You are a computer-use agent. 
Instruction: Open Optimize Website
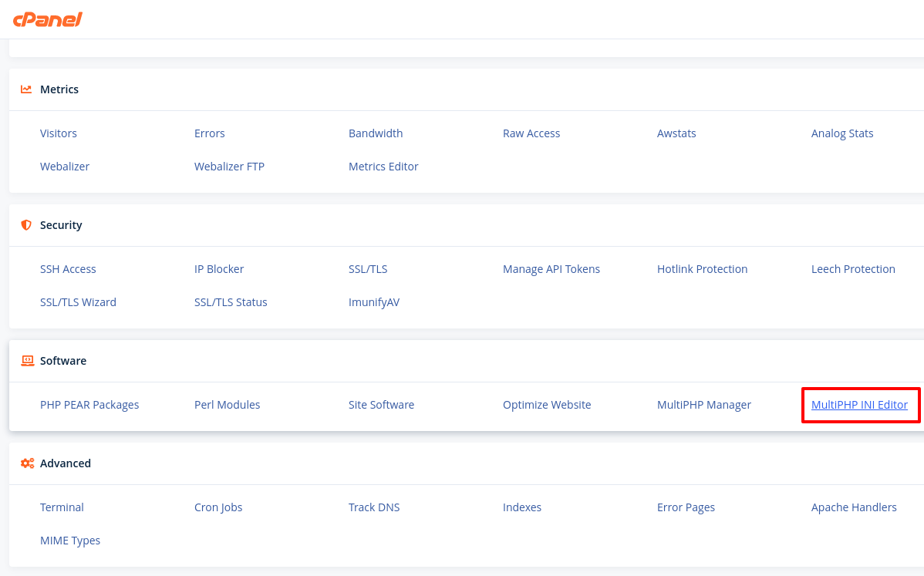[x=546, y=405]
